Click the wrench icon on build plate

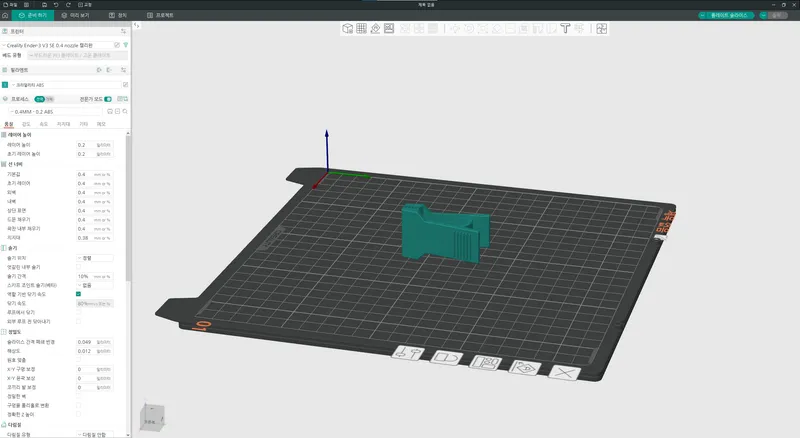pos(406,354)
